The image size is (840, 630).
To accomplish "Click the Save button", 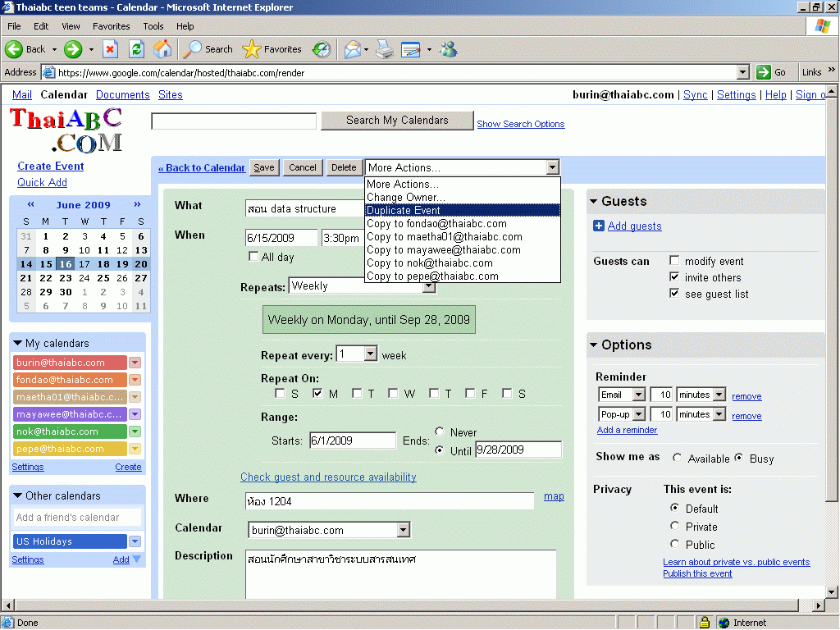I will click(x=264, y=167).
